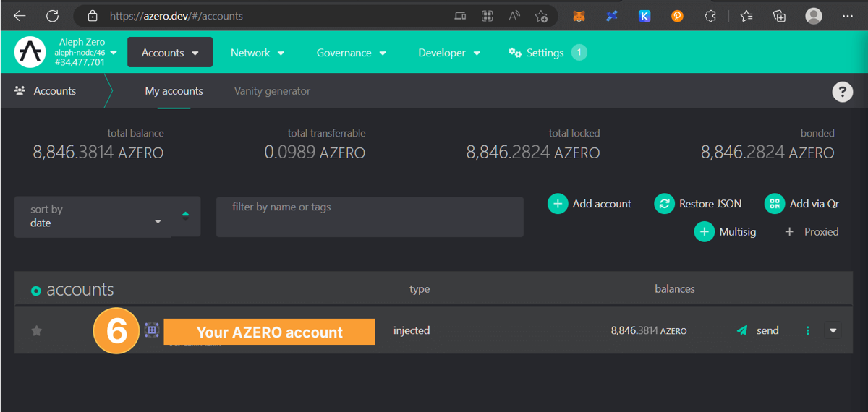Click the Restore JSON button
Screen dimensions: 868x412
tap(698, 204)
